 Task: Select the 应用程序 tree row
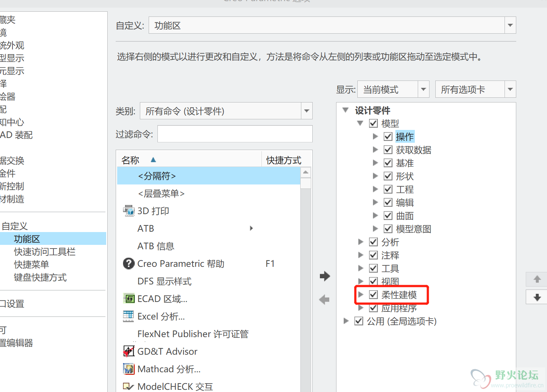pyautogui.click(x=399, y=308)
